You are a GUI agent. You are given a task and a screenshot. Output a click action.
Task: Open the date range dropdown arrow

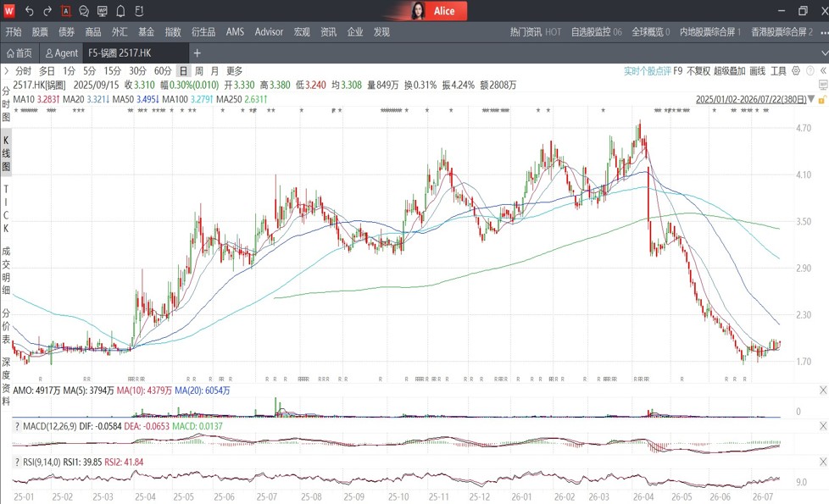[x=811, y=99]
